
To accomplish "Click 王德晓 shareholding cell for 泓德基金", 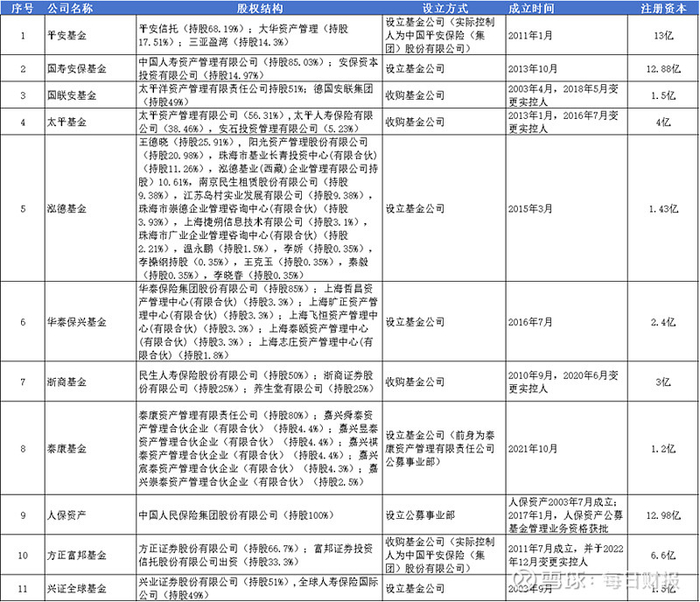I will pyautogui.click(x=259, y=208).
